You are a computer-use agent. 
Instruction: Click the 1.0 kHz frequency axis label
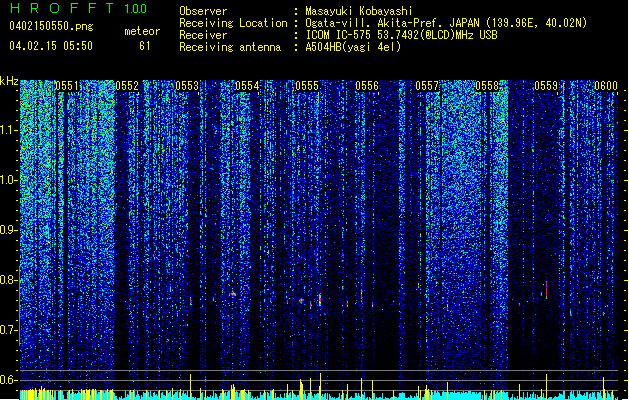pyautogui.click(x=9, y=180)
